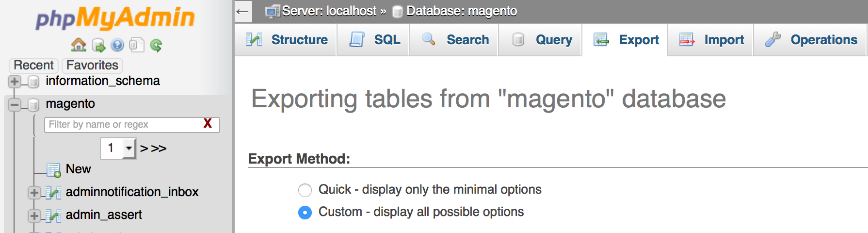Open the Import tab

(x=712, y=40)
